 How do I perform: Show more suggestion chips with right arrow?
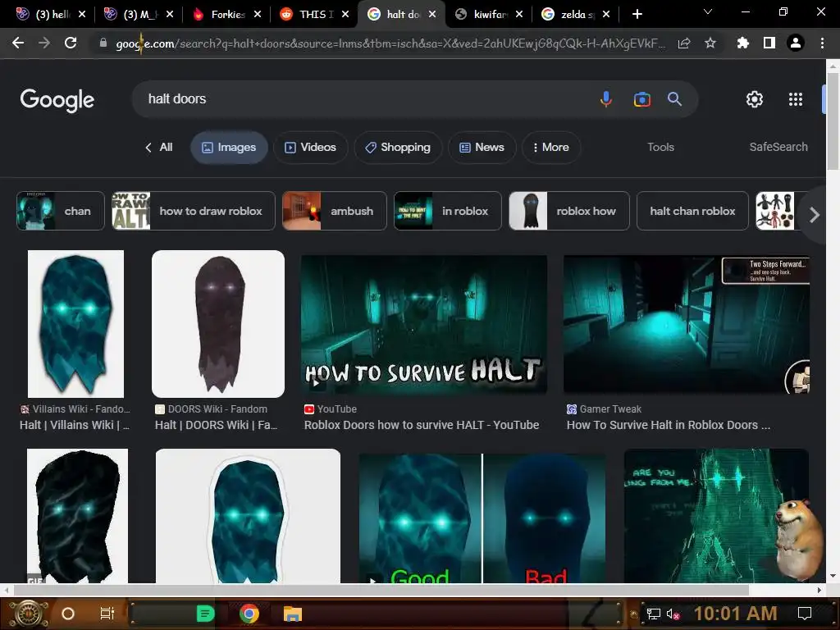coord(815,215)
